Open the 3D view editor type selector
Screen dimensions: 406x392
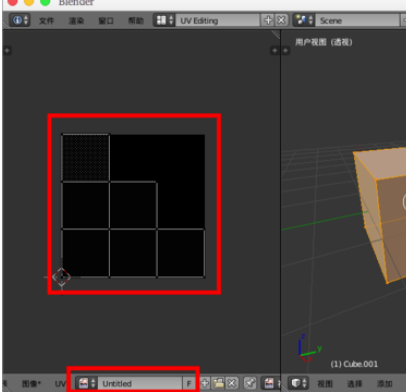(298, 383)
